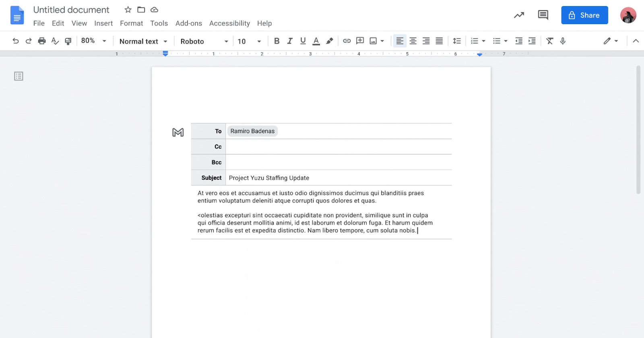This screenshot has height=338, width=644.
Task: Toggle italic formatting
Action: click(290, 41)
